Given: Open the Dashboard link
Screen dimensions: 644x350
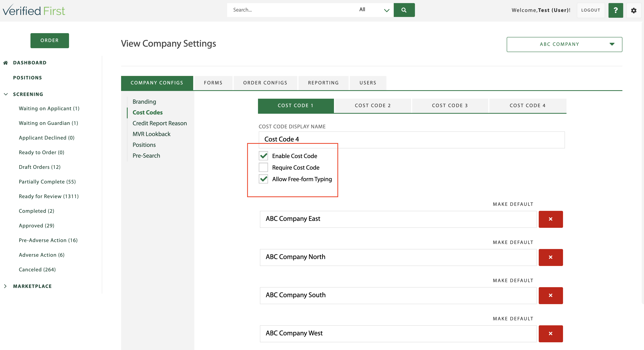Looking at the screenshot, I should (x=30, y=63).
